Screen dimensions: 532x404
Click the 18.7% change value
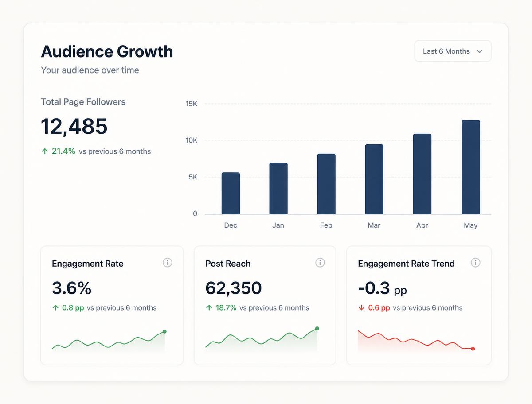(226, 308)
